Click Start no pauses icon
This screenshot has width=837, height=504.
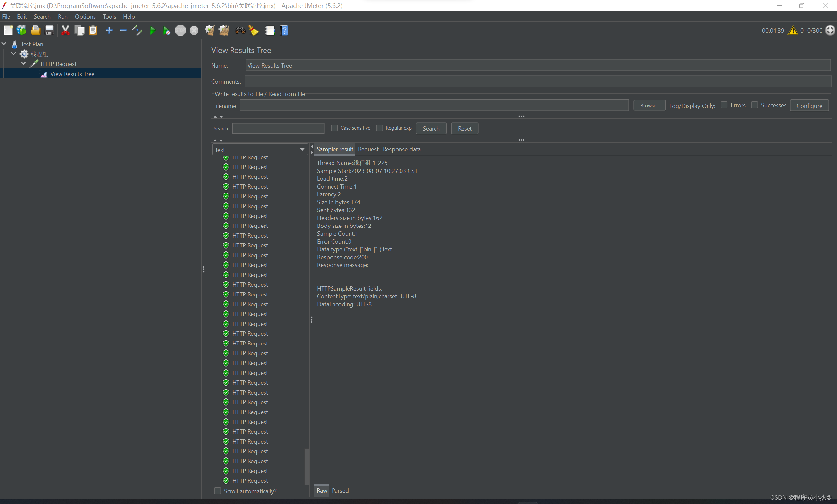(x=166, y=31)
